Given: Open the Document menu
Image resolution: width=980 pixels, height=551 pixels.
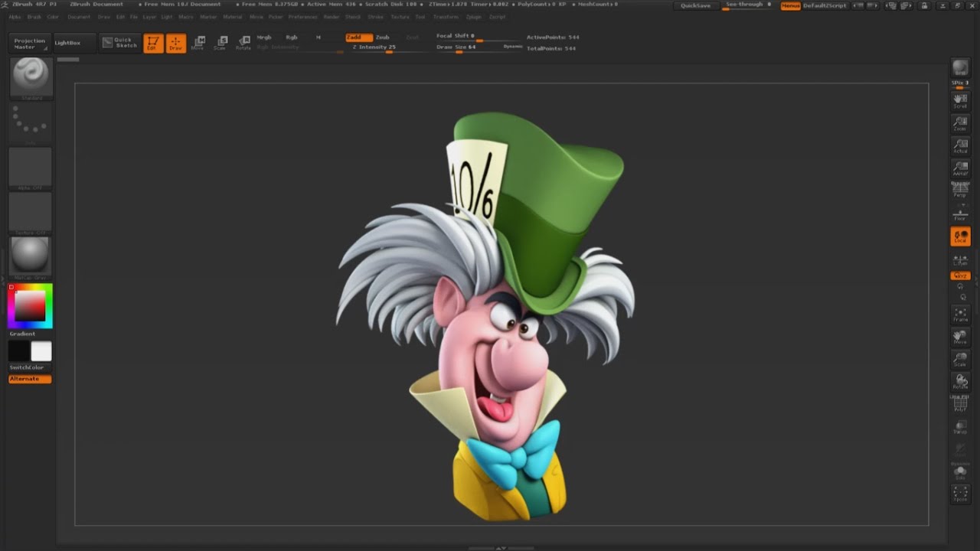Looking at the screenshot, I should (x=79, y=17).
